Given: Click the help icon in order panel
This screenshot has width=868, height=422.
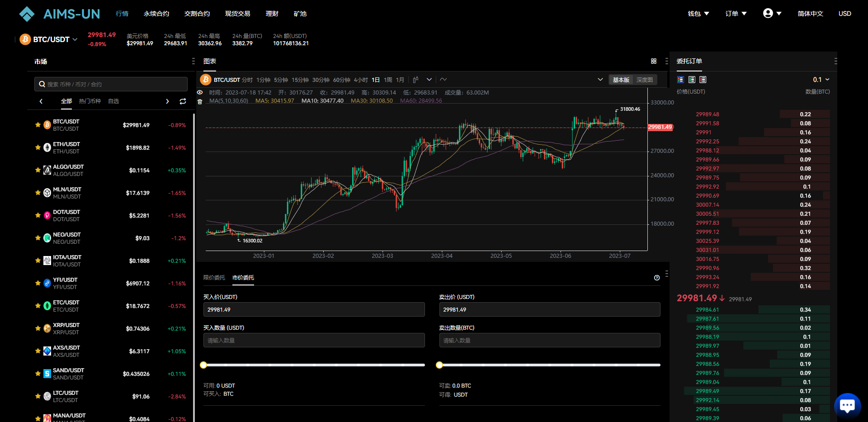Looking at the screenshot, I should point(656,278).
